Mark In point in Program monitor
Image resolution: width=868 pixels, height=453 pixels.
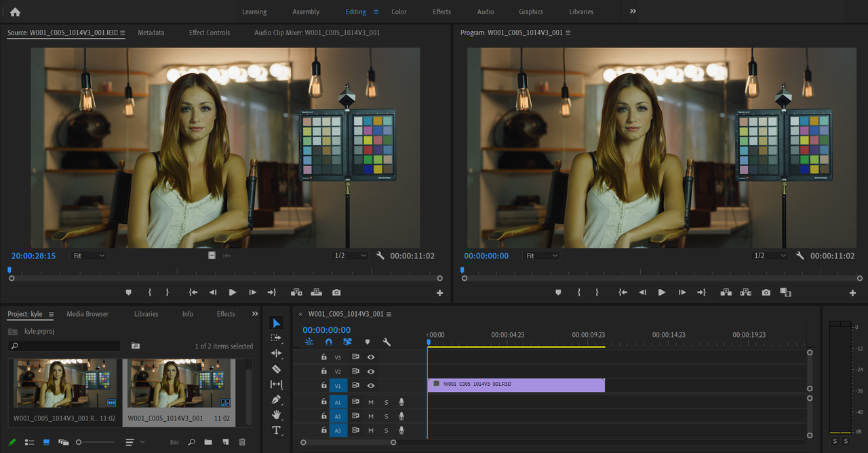click(x=579, y=292)
